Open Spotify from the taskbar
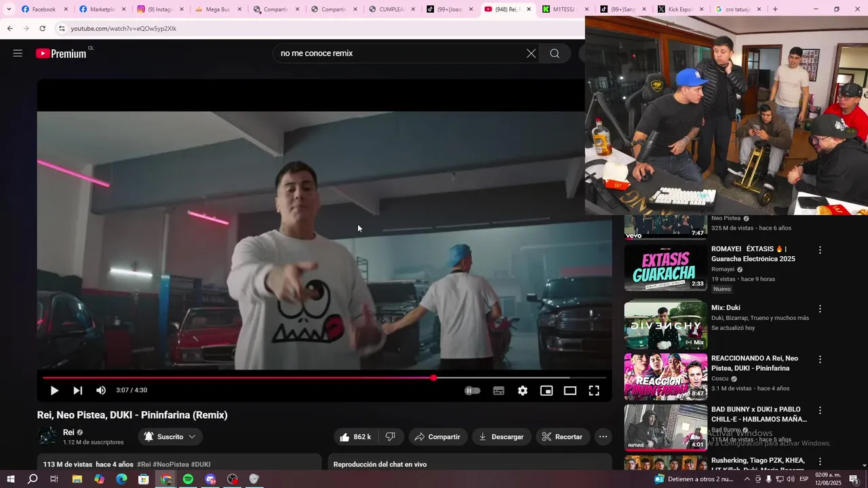868x488 pixels. click(188, 479)
